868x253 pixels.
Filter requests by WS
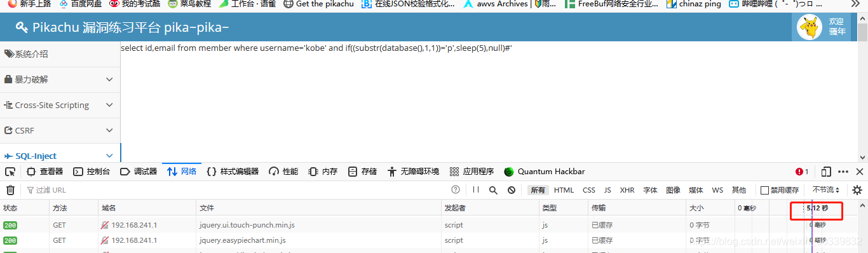[x=717, y=190]
